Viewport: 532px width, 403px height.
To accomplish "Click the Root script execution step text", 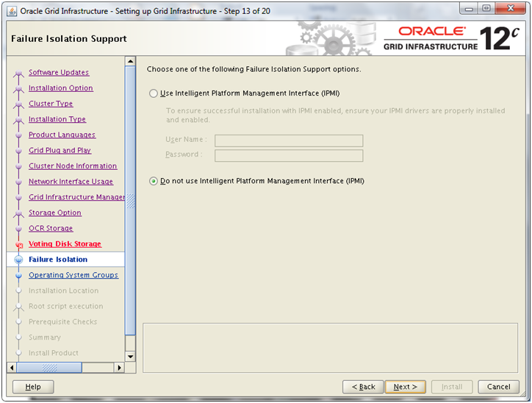I will point(66,306).
